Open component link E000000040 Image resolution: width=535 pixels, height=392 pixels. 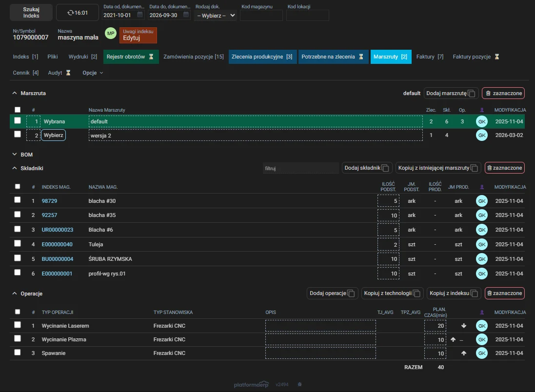57,244
